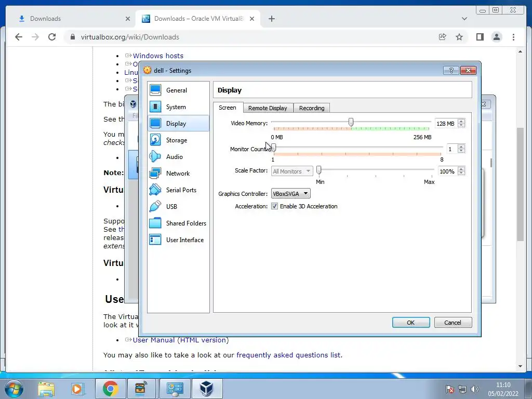Viewport: 532px width, 399px height.
Task: Open Chrome profile avatar menu
Action: click(497, 37)
